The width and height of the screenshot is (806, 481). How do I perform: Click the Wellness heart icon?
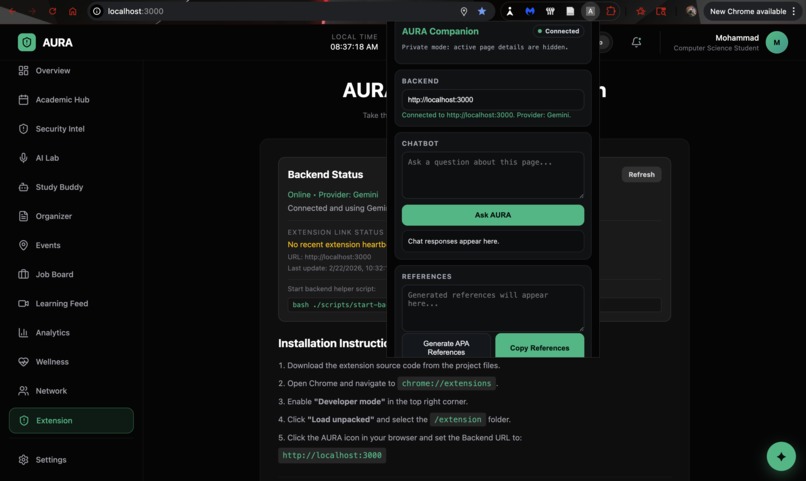[x=23, y=362]
